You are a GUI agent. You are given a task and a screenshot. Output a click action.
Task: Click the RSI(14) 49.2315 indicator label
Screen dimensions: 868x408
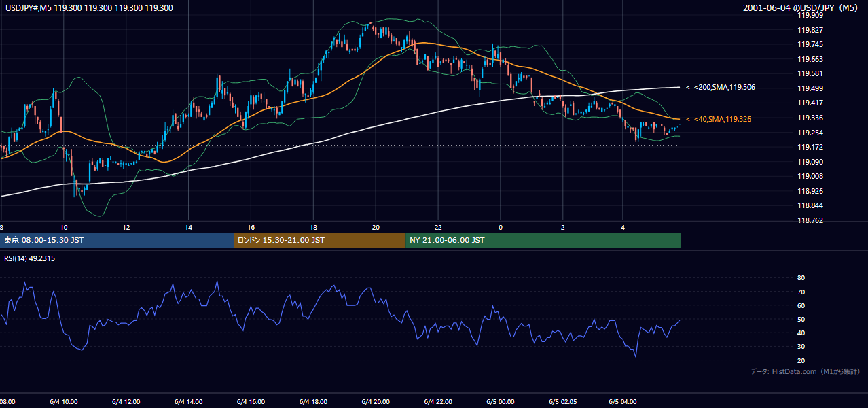[x=30, y=258]
